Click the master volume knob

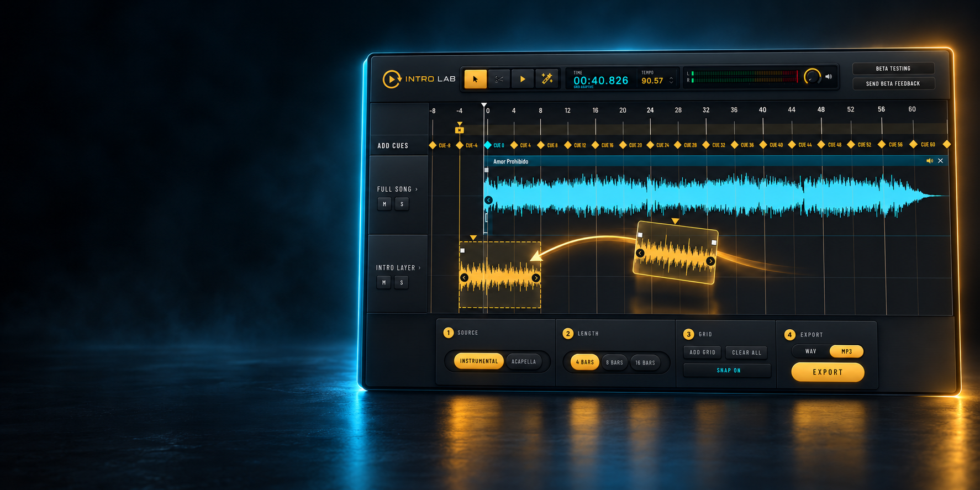[x=812, y=77]
